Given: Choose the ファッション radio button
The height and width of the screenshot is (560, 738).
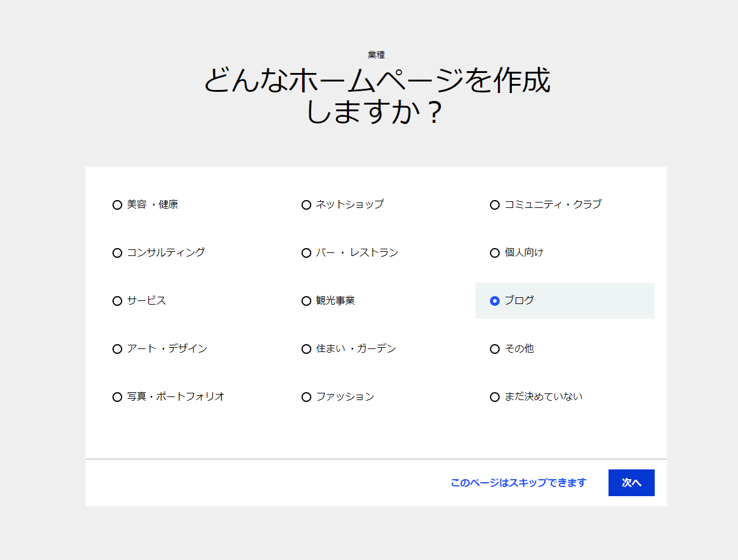Looking at the screenshot, I should click(306, 397).
